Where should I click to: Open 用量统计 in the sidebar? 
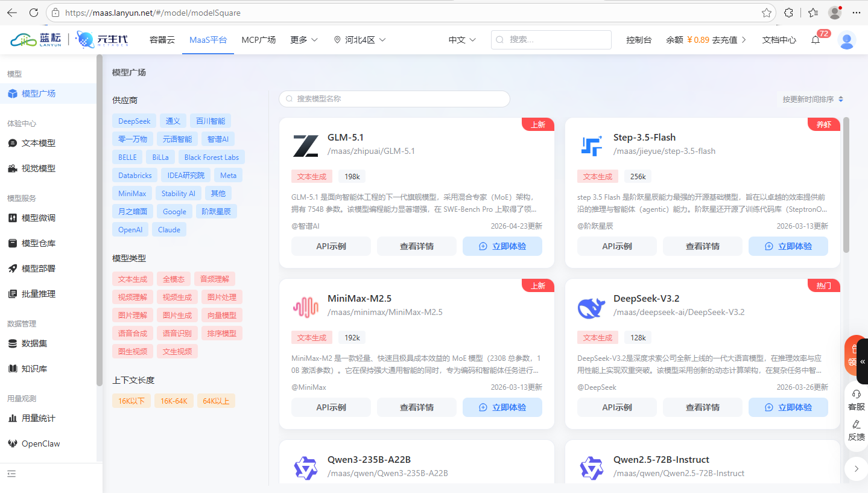coord(48,418)
